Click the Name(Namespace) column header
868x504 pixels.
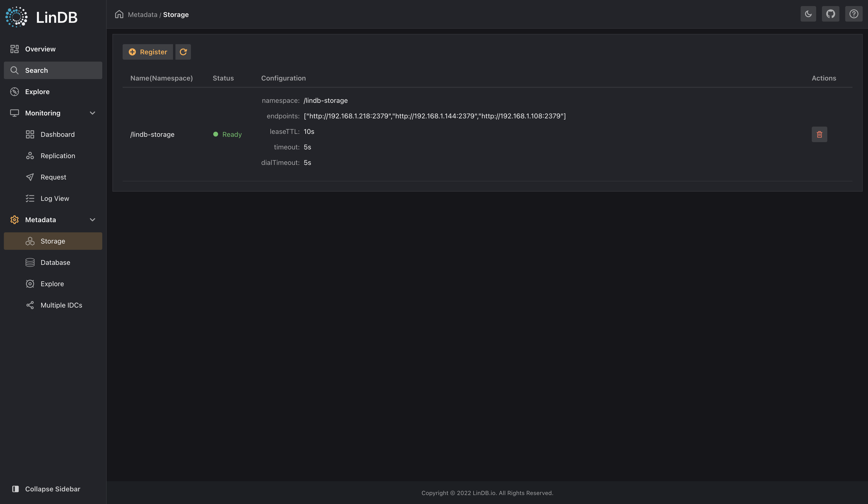click(161, 78)
